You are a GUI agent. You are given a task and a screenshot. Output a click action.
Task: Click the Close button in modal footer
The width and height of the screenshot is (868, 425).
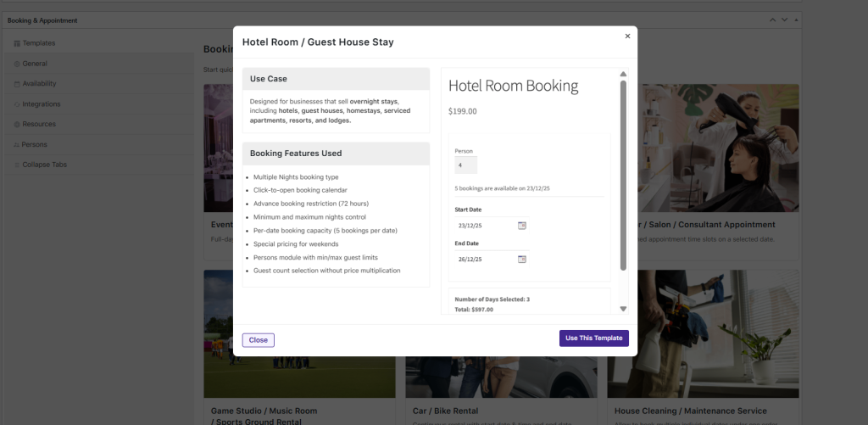coord(258,340)
